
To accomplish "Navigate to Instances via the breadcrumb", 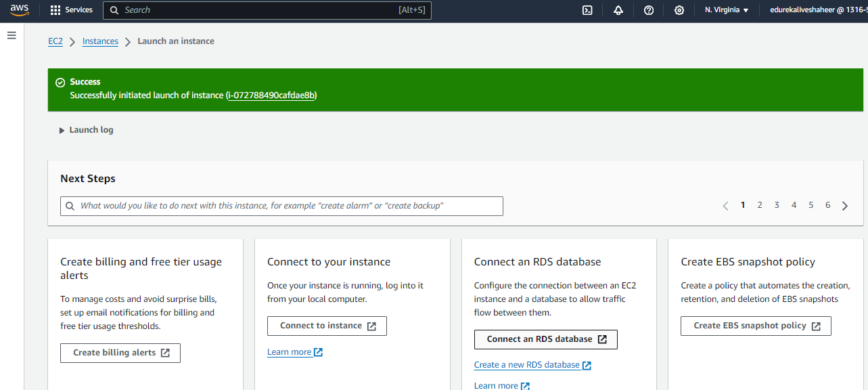I will click(x=100, y=41).
